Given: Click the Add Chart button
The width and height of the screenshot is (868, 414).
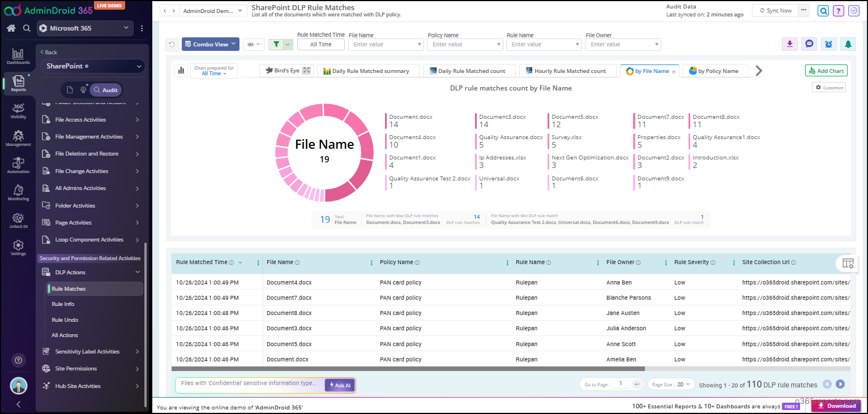Looking at the screenshot, I should click(x=826, y=71).
